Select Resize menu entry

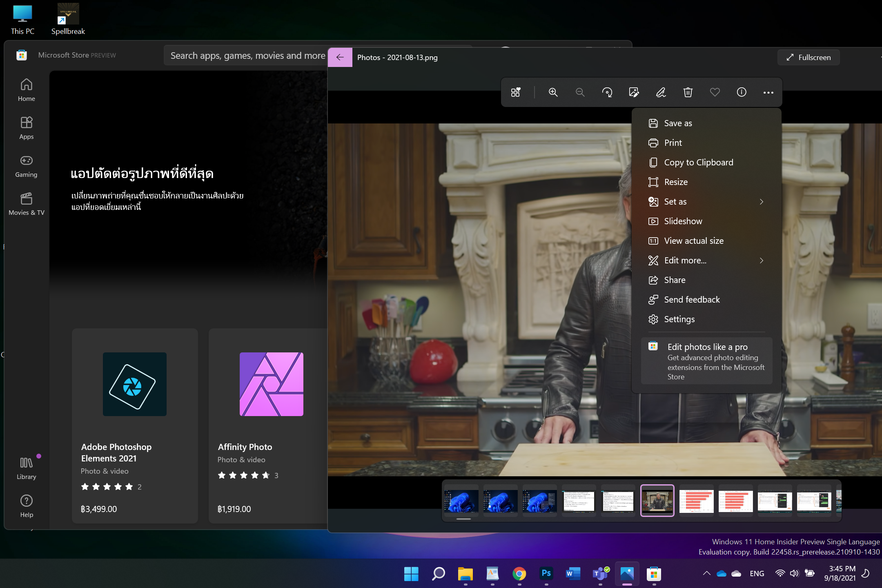706,182
